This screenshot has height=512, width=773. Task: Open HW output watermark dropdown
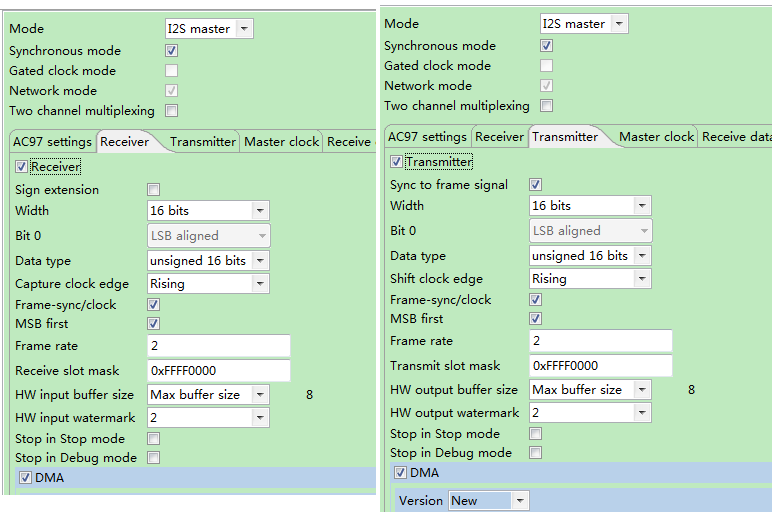tap(591, 413)
